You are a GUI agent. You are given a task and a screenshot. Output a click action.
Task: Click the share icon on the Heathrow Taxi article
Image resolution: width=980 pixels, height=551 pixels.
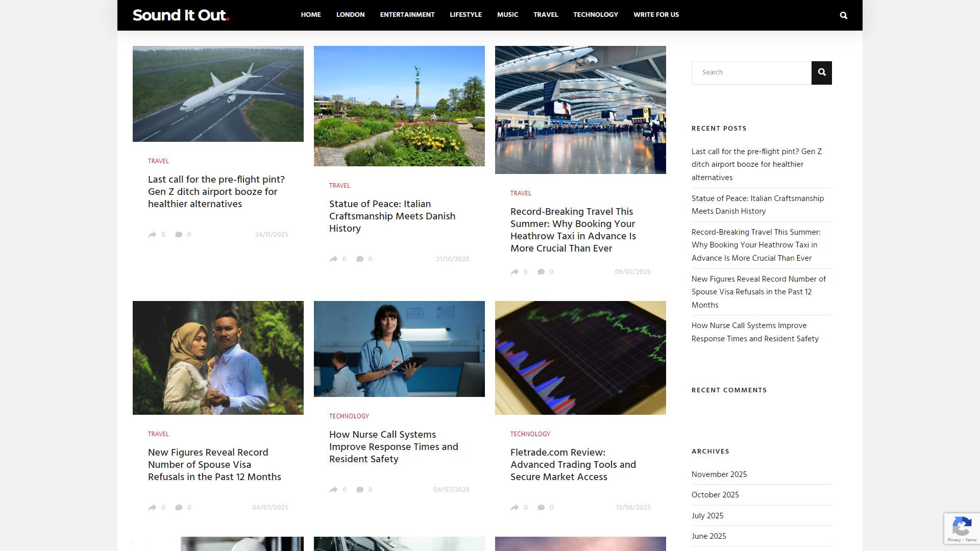(x=516, y=271)
